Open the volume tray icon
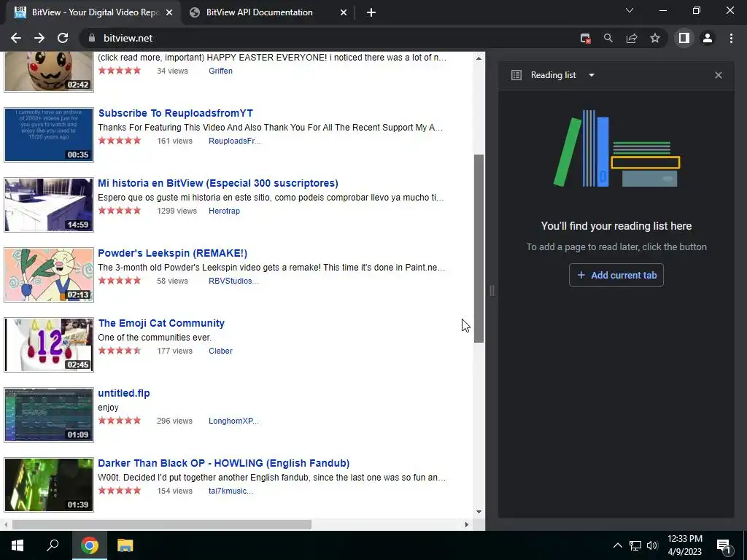This screenshot has width=747, height=560. (652, 545)
